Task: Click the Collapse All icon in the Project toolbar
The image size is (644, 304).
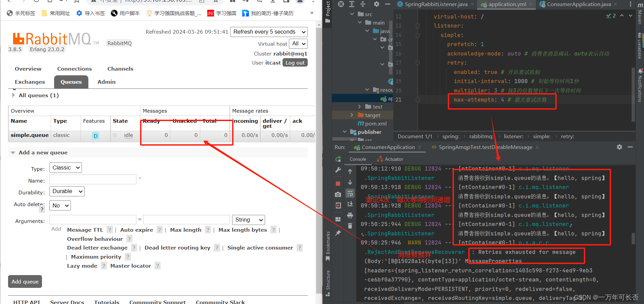Action: tap(363, 4)
